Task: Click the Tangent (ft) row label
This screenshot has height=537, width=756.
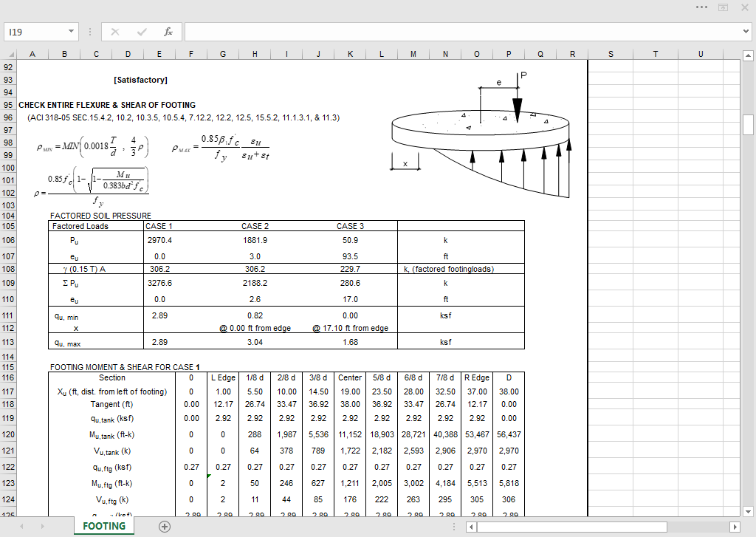Action: [x=112, y=404]
